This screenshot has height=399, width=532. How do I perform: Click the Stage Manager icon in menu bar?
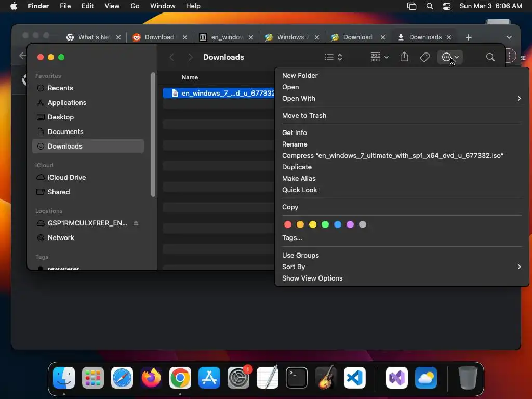pos(411,6)
